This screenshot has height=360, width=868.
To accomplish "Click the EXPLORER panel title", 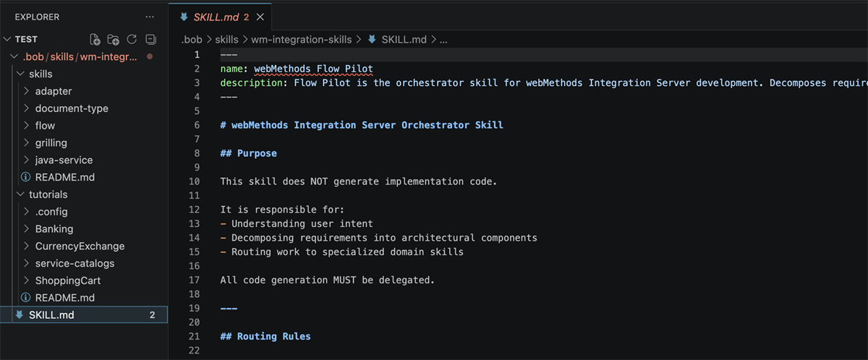I will coord(37,17).
